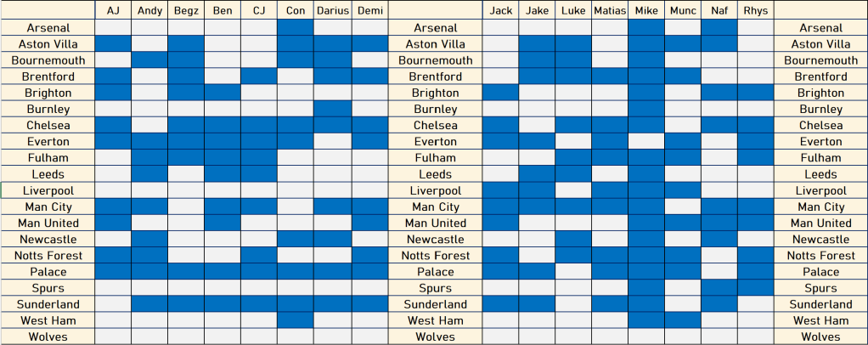Click the Matias column header
868x345 pixels.
610,11
